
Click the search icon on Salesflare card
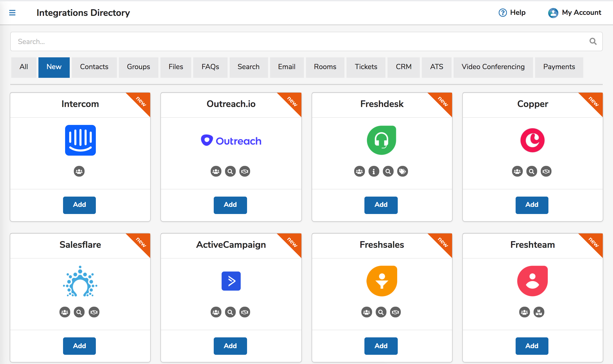click(x=79, y=312)
